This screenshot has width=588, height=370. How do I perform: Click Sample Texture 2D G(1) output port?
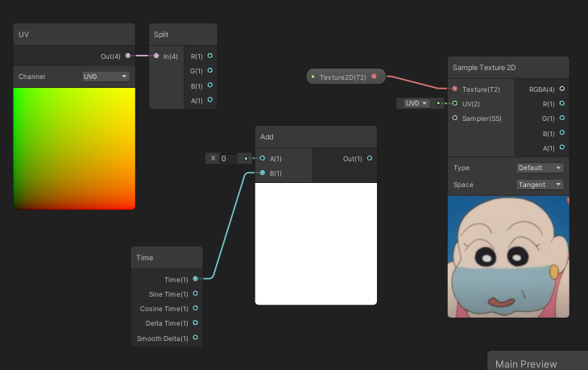(x=561, y=118)
